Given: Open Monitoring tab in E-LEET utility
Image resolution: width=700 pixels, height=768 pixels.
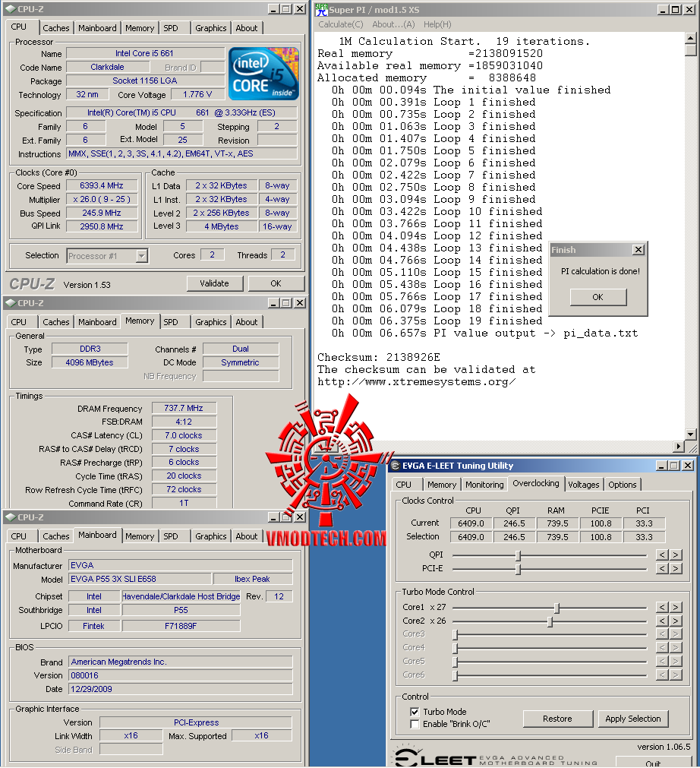Looking at the screenshot, I should pyautogui.click(x=484, y=485).
